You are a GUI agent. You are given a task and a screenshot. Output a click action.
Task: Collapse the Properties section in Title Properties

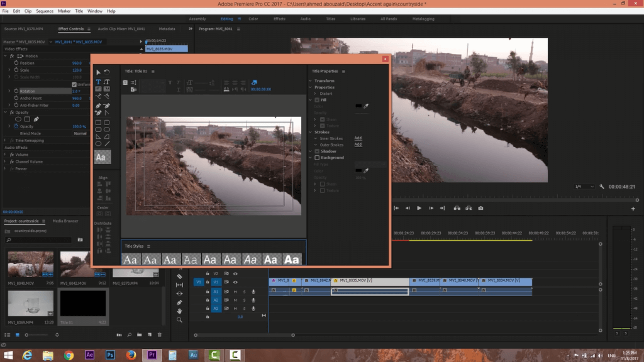coord(311,87)
